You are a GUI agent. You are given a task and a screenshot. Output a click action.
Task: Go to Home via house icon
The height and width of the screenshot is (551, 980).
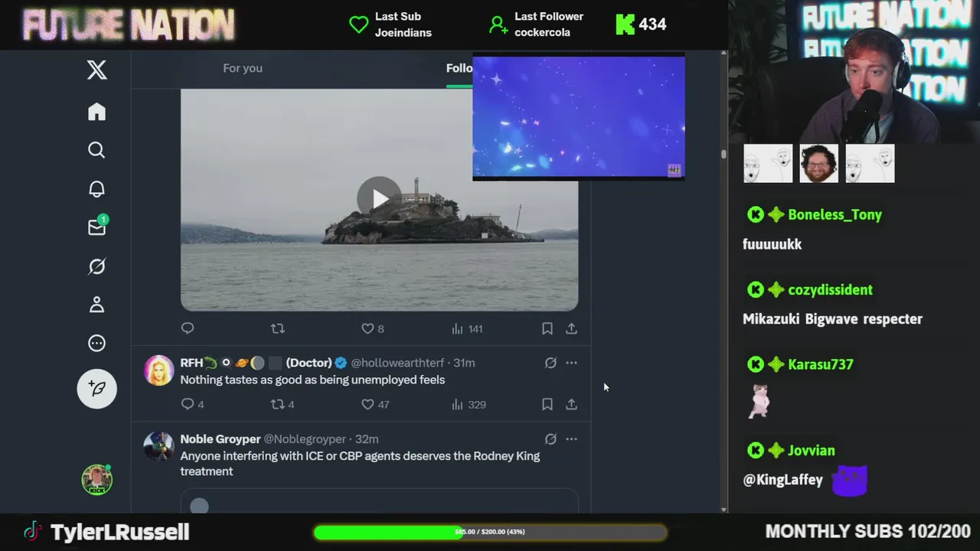click(x=96, y=112)
